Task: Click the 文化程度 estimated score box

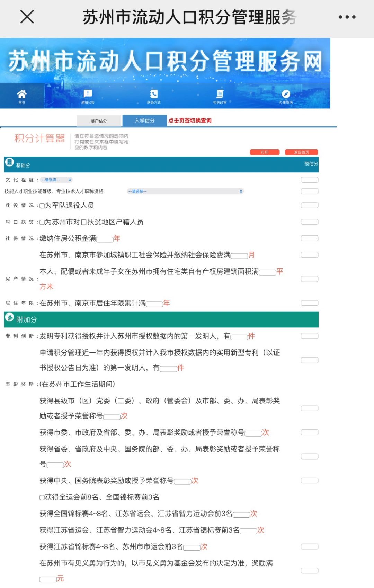Action: 310,180
